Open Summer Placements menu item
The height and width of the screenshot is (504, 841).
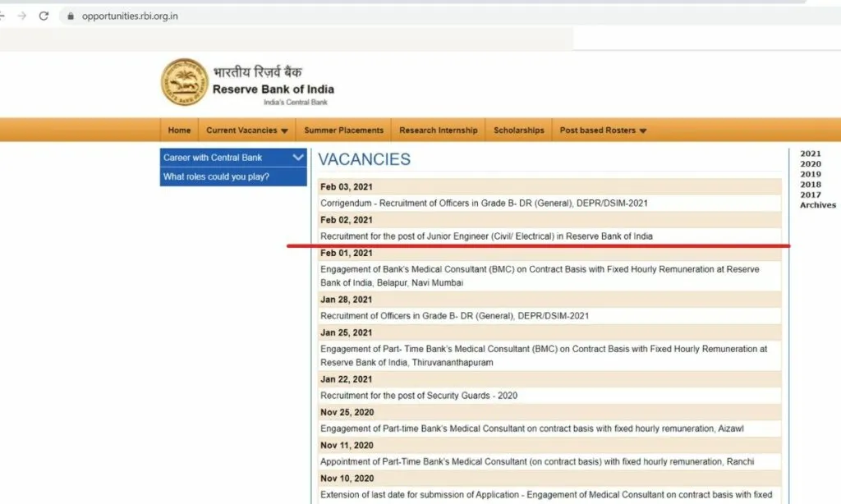coord(344,131)
